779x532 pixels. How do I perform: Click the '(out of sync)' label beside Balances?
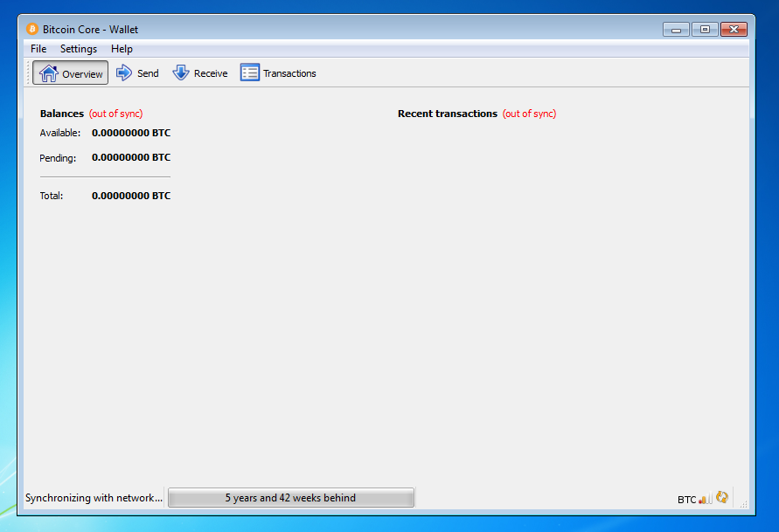click(115, 114)
